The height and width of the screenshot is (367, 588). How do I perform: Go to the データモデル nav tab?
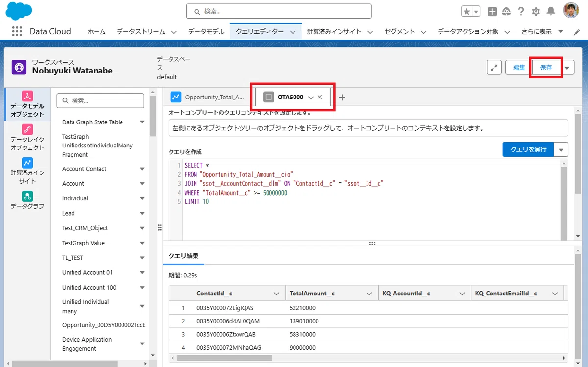click(206, 31)
